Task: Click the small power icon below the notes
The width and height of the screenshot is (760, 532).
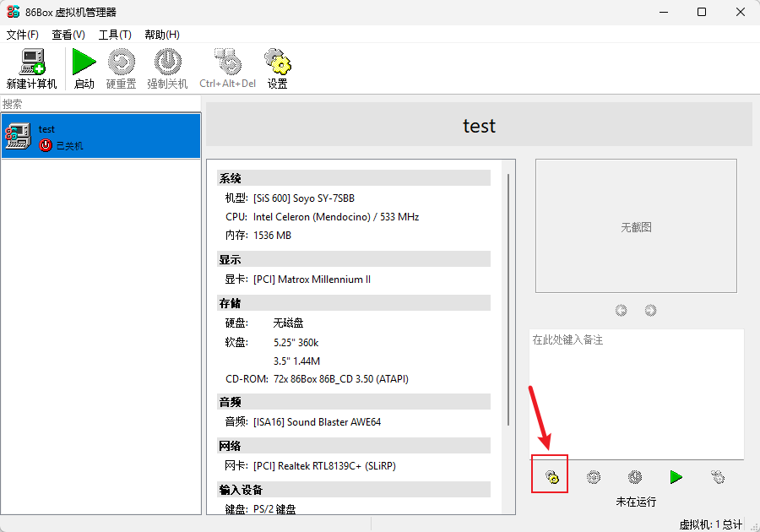Action: (635, 477)
